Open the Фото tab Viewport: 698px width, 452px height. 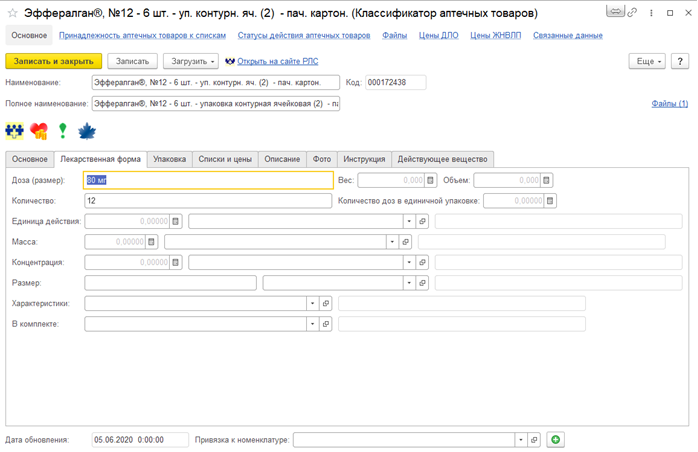pos(322,159)
